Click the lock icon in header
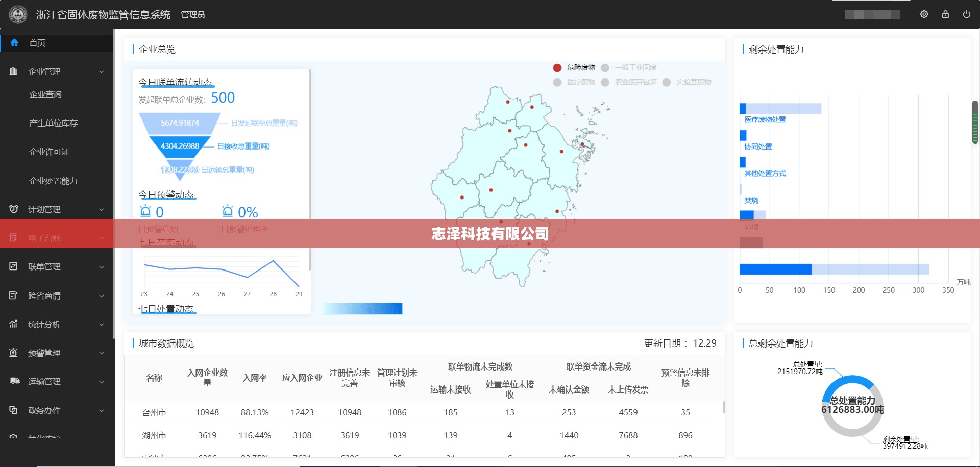 tap(945, 14)
